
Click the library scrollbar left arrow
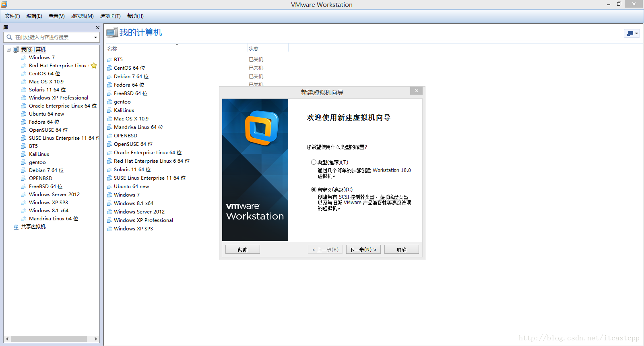point(7,339)
